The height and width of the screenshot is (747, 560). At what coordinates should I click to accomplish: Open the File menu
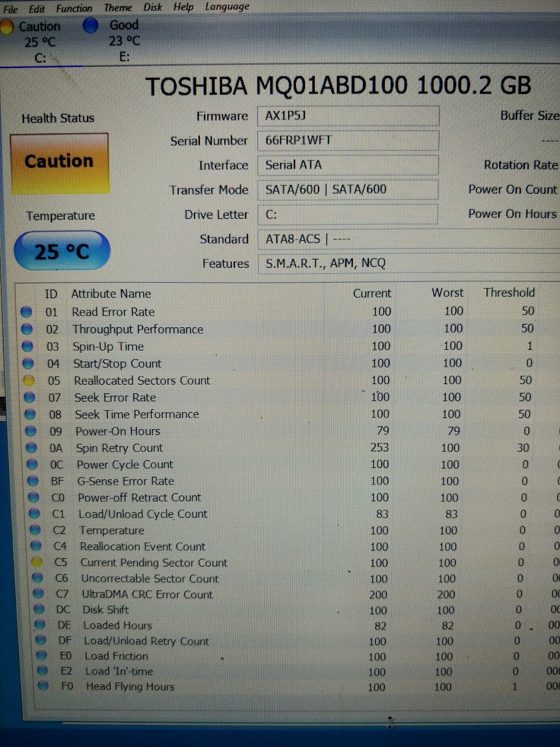tap(10, 9)
